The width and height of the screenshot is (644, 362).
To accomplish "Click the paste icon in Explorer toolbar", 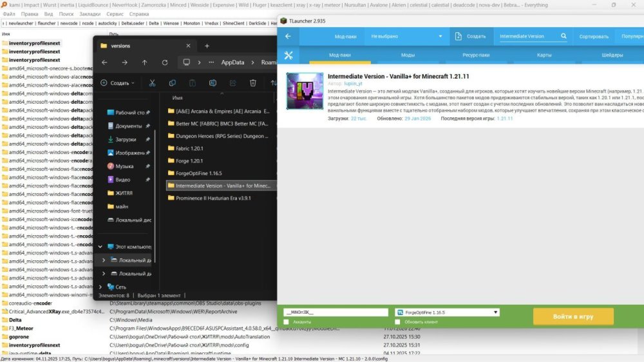I will tap(192, 83).
